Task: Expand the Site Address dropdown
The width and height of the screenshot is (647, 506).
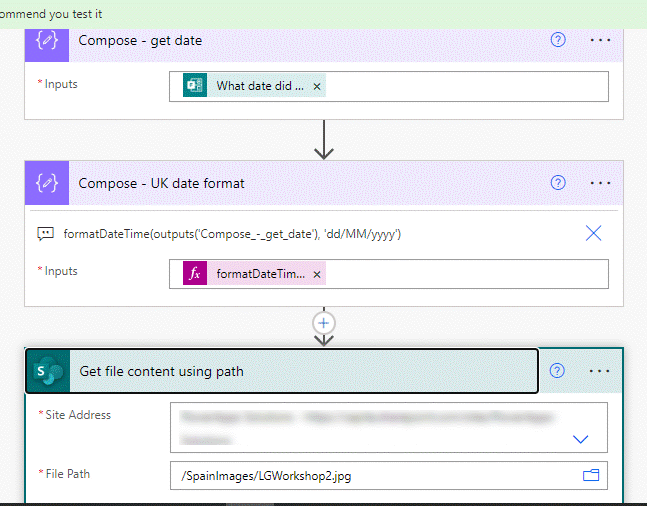Action: 580,439
